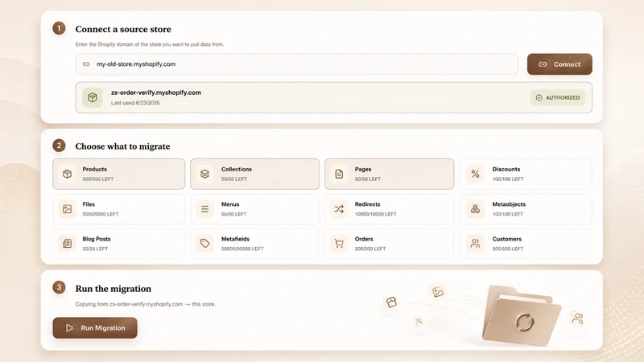644x362 pixels.
Task: Select the Menus migration card
Action: pos(254,209)
